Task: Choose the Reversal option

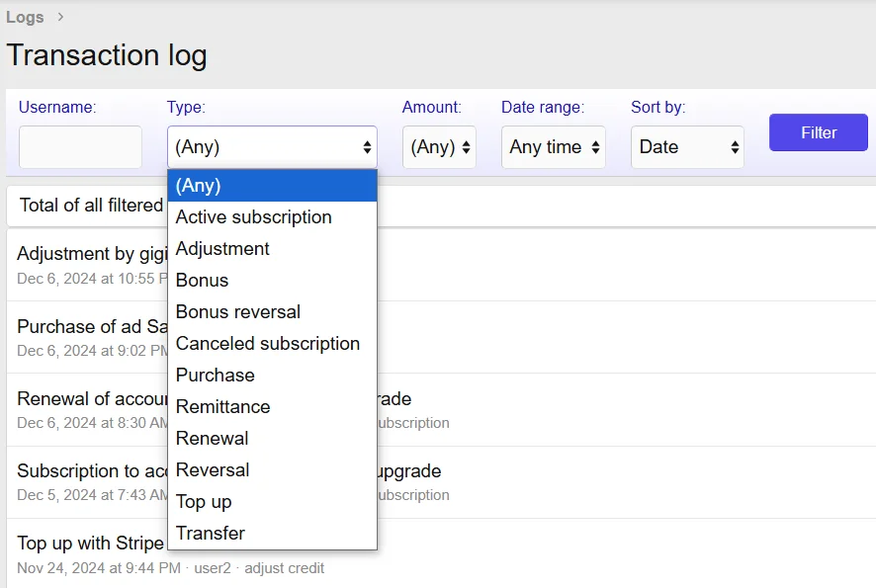Action: 213,470
